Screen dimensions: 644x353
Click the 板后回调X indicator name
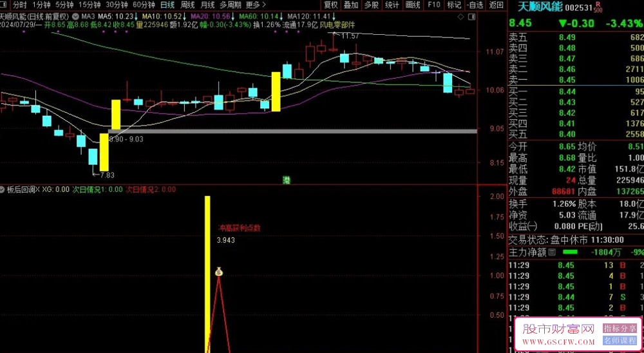point(23,190)
